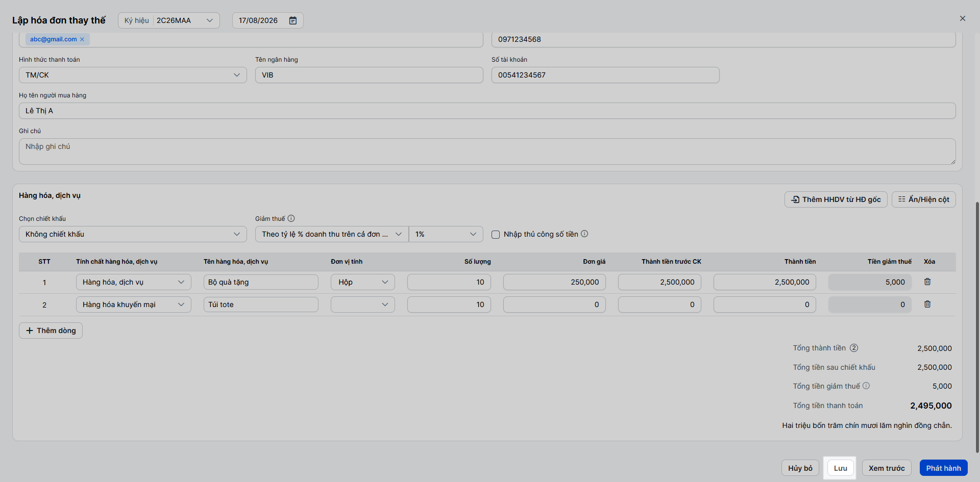Click the Tên ngân hàng field with VIB
The height and width of the screenshot is (482, 980).
tap(369, 75)
